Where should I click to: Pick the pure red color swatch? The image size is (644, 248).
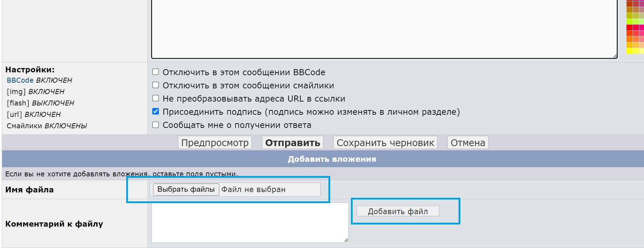click(629, 27)
